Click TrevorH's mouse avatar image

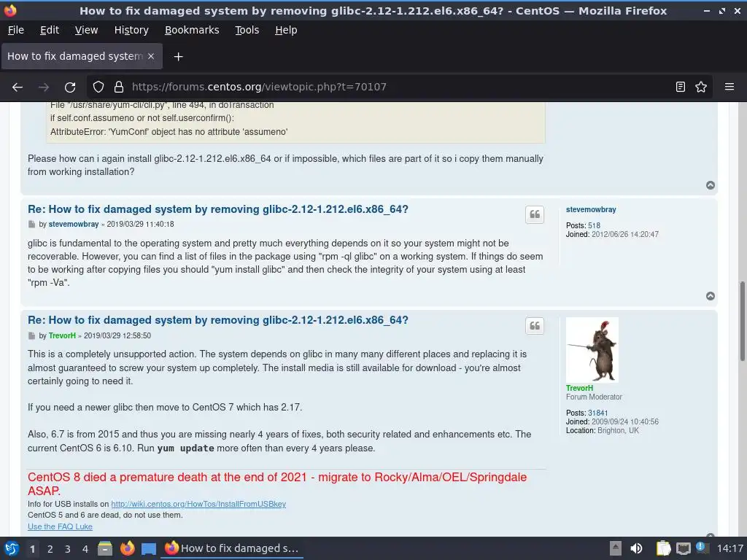[x=592, y=350]
